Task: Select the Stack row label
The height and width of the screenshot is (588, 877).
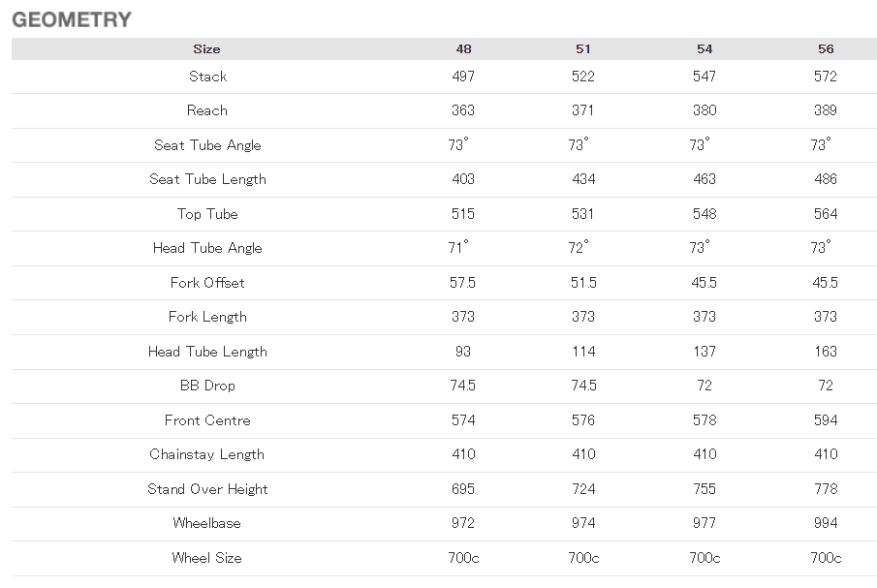Action: pos(207,77)
